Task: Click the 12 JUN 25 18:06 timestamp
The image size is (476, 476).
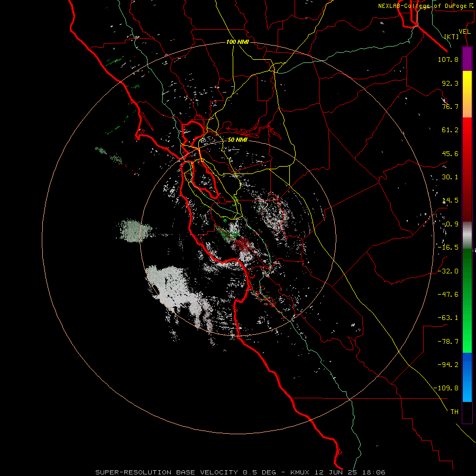Action: click(x=350, y=472)
